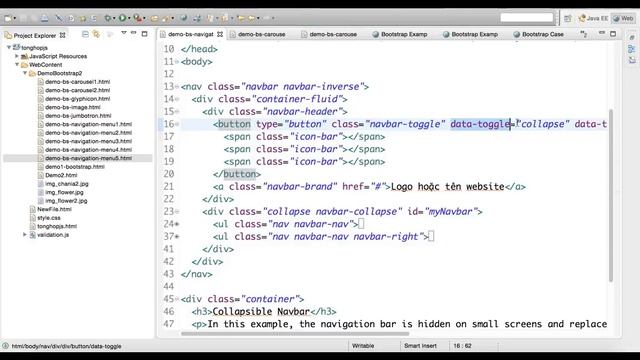Open the Project Explorer view menu triangle
This screenshot has height=360, width=640.
[x=124, y=33]
